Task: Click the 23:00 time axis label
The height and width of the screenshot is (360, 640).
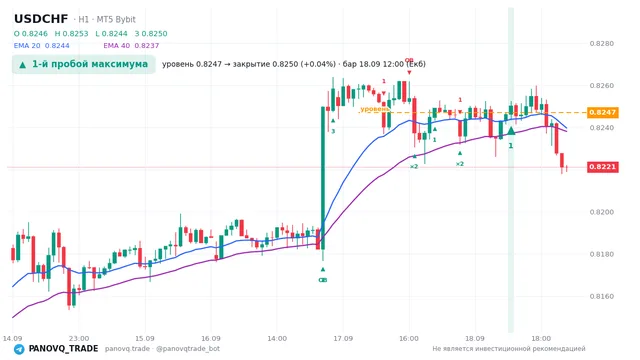Action: (x=79, y=338)
